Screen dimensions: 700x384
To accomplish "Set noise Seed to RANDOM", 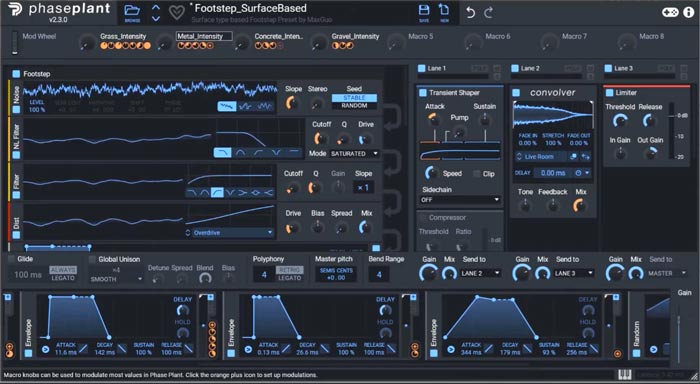I will click(x=354, y=106).
